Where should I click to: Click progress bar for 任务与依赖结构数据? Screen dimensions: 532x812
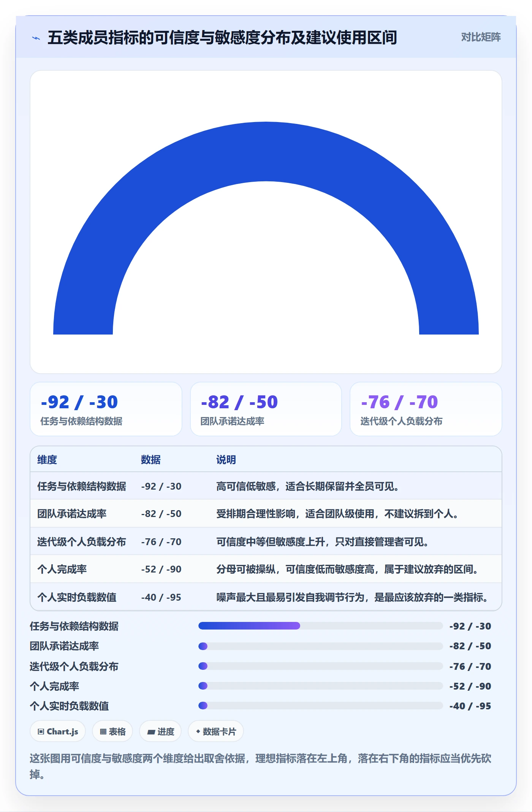pos(321,626)
